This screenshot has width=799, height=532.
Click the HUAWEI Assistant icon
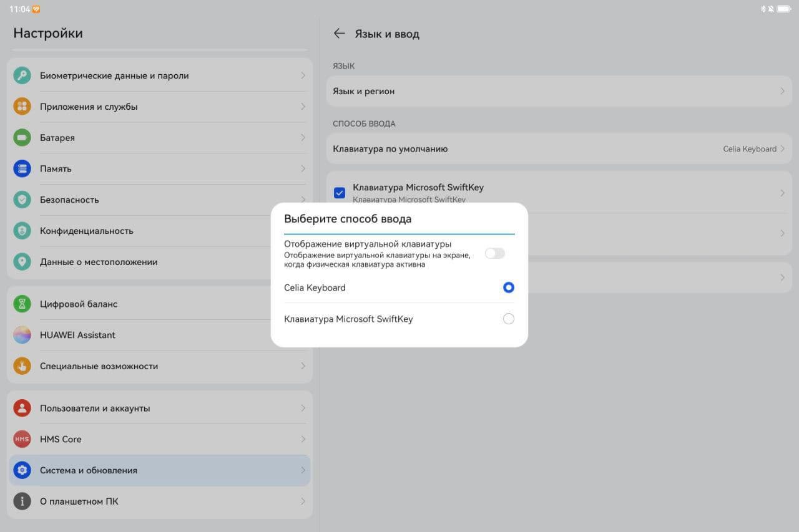point(22,335)
